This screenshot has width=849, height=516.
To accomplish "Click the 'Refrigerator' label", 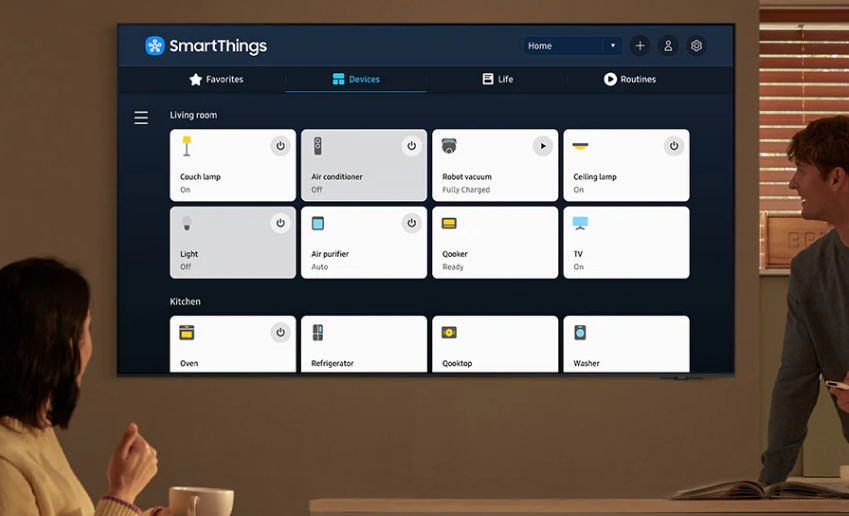I will click(x=332, y=363).
